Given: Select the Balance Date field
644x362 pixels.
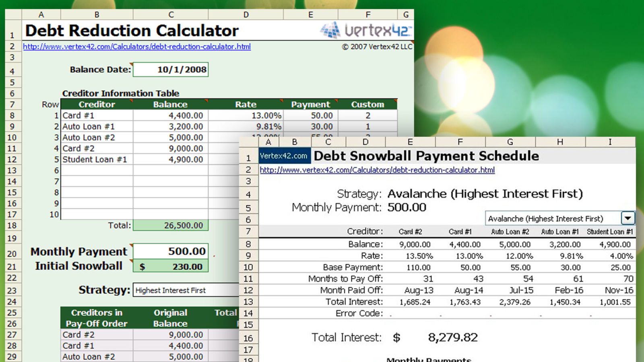Looking at the screenshot, I should (171, 70).
